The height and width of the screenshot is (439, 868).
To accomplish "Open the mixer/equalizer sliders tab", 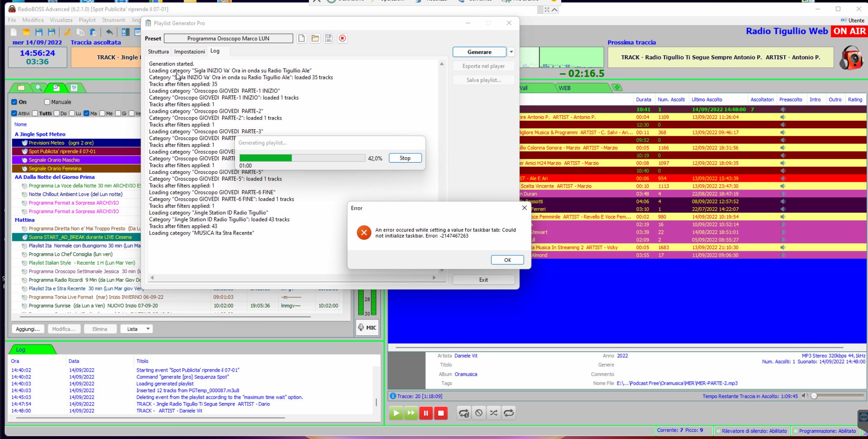I will 74,88.
